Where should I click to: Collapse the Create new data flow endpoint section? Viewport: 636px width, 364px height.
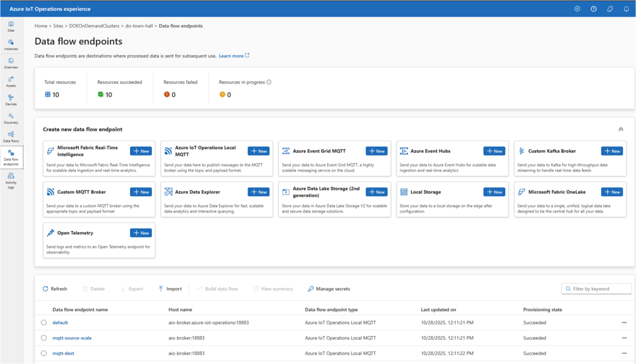[621, 129]
